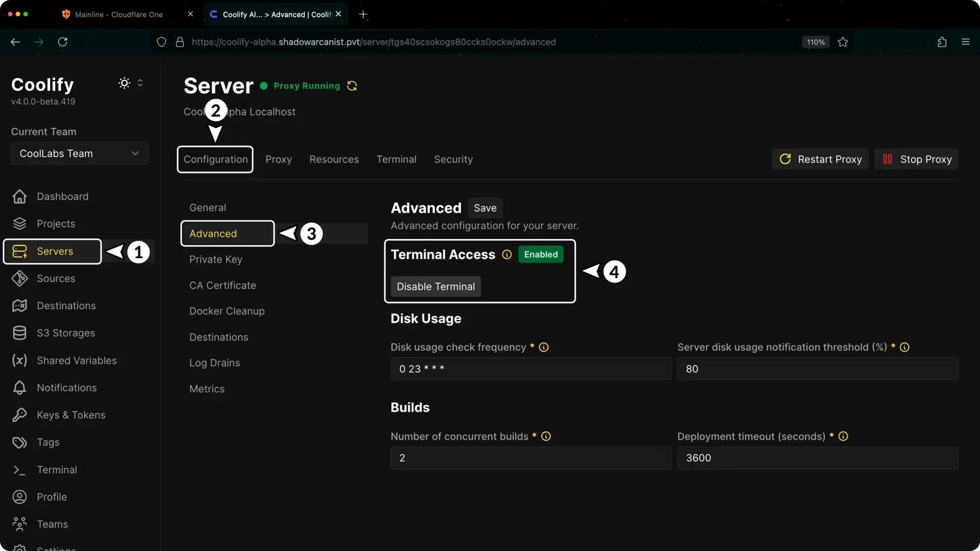Switch to the Security tab

[x=453, y=159]
